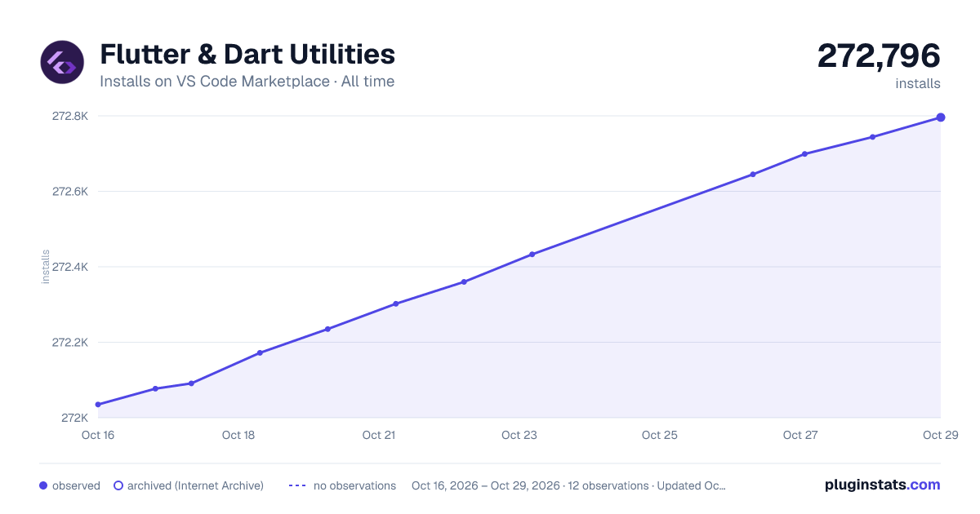Click the Flutter & Dart Utilities title
This screenshot has width=980, height=514.
click(x=247, y=55)
